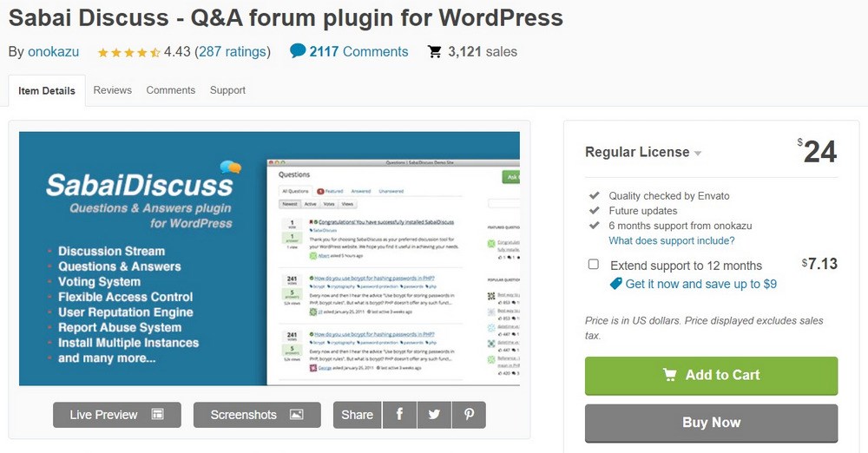Click 6 months support from onokazu text

pos(681,226)
